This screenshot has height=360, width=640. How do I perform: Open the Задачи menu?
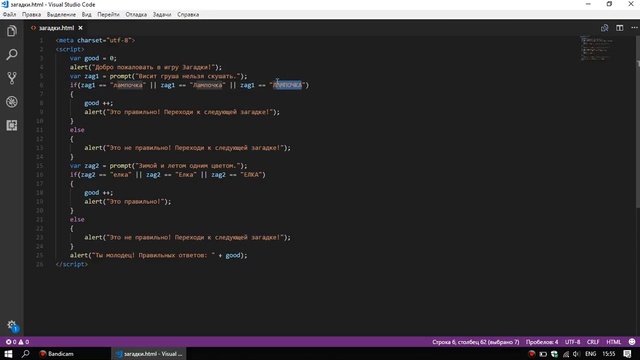point(162,14)
